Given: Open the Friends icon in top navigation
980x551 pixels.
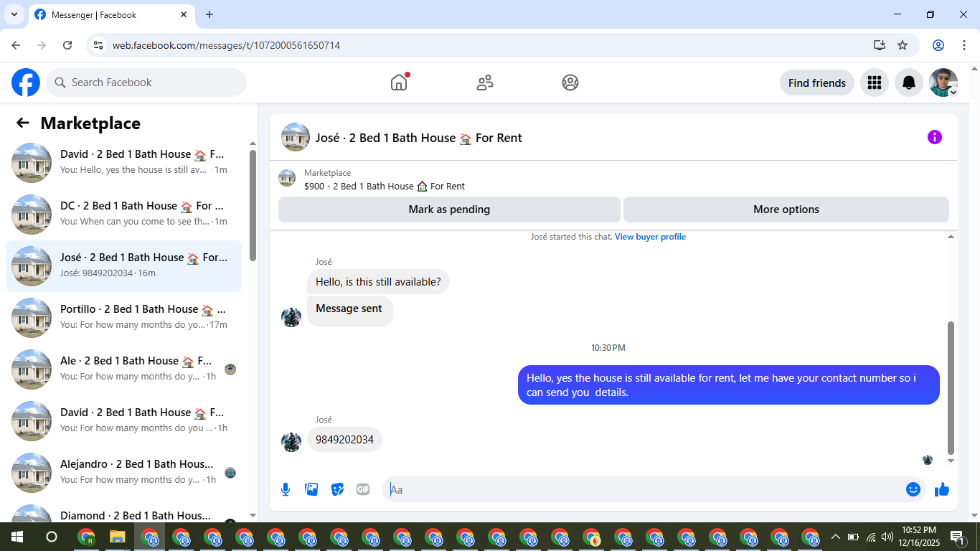Looking at the screenshot, I should pos(485,83).
